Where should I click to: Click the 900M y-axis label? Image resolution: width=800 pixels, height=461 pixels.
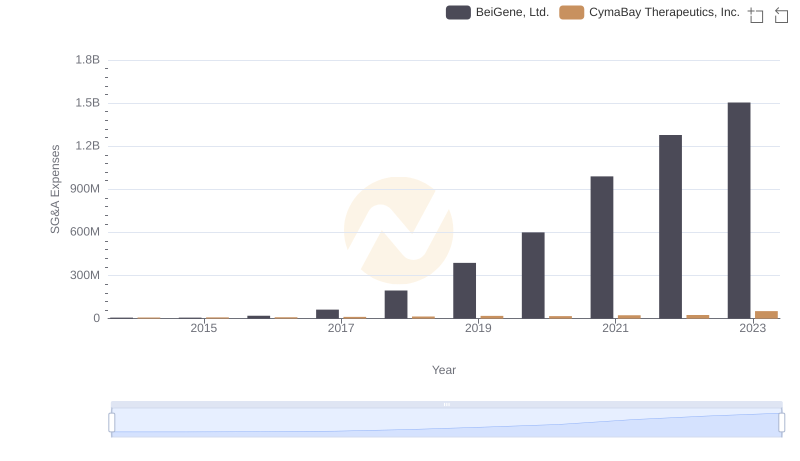85,189
